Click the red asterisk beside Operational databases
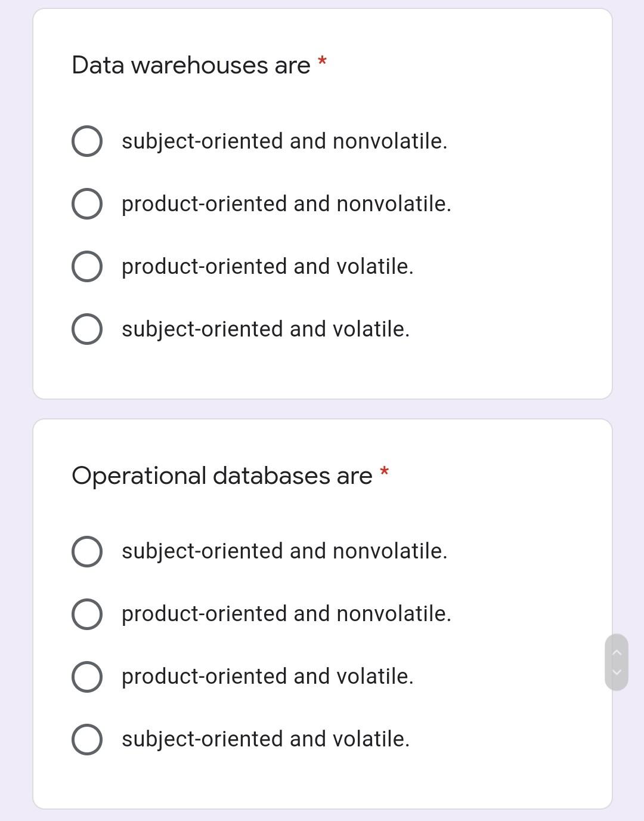Viewport: 644px width, 821px height. pyautogui.click(x=385, y=471)
